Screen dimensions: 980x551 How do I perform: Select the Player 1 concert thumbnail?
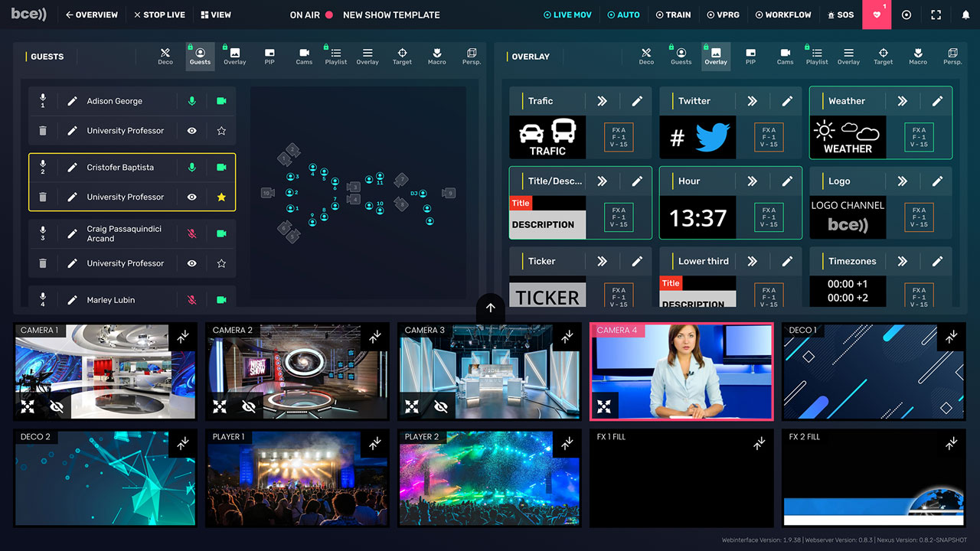[x=297, y=478]
